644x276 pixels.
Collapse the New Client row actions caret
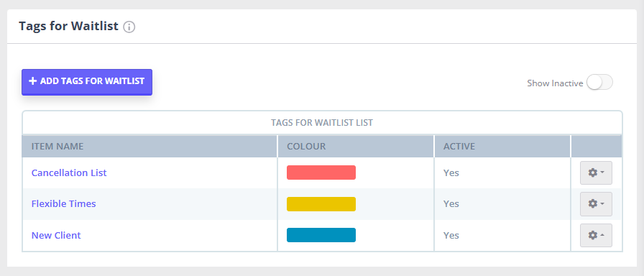(602, 235)
